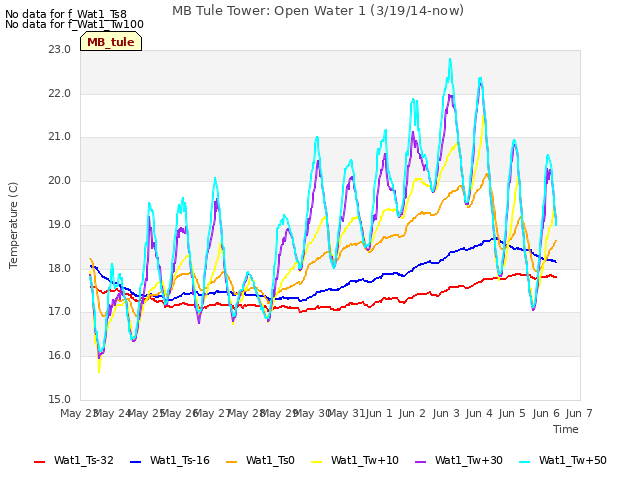The height and width of the screenshot is (480, 640).
Task: Select the Wat1_Ts0 legend label
Action: 270,460
